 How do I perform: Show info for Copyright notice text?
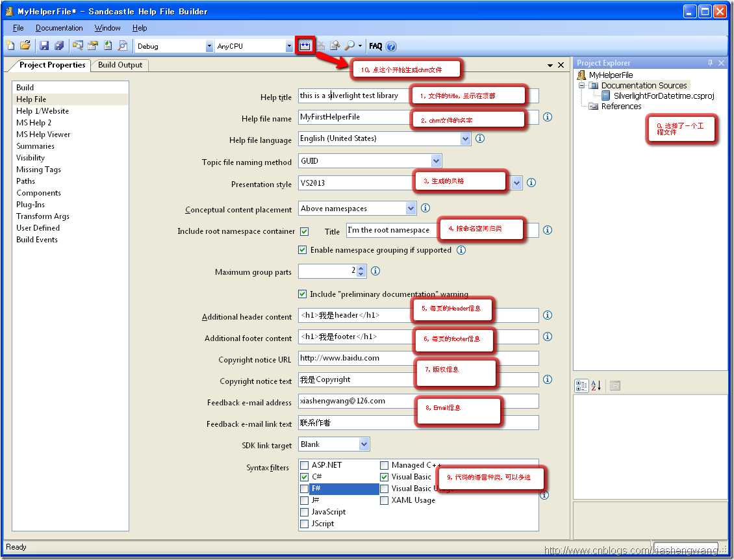547,379
